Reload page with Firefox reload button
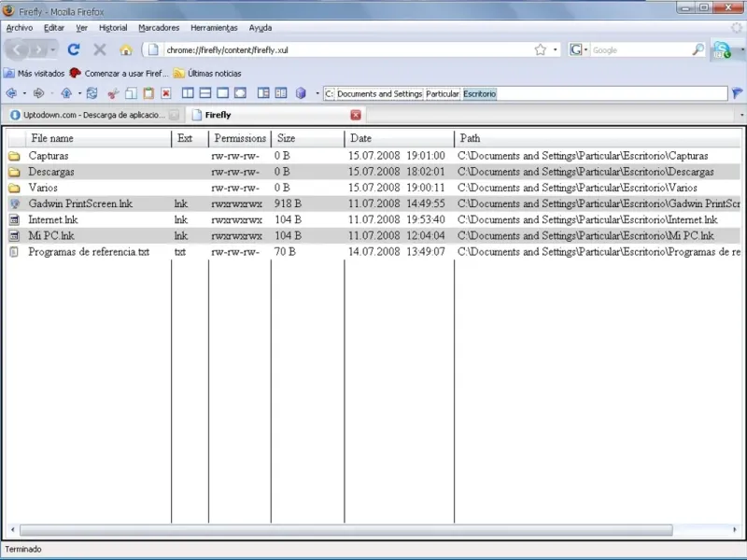 point(74,49)
